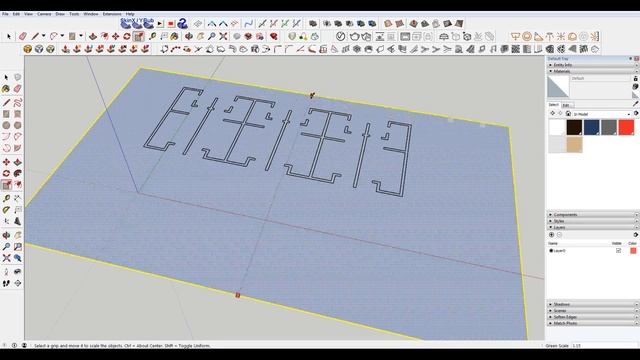Click the Zoom Window tool in left palette

click(x=18, y=247)
